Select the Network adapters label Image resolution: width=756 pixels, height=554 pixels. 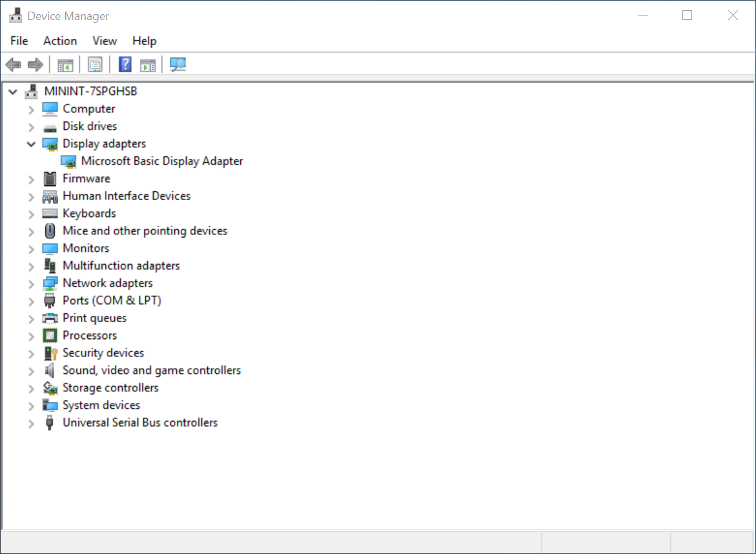click(x=108, y=283)
